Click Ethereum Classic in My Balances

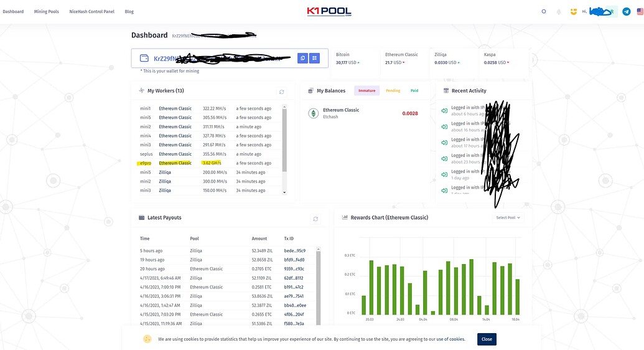[x=341, y=110]
